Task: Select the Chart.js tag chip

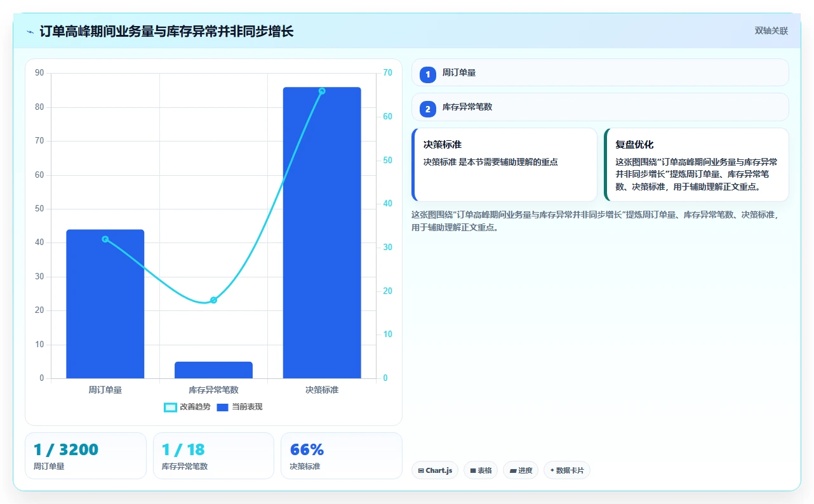Action: [435, 470]
